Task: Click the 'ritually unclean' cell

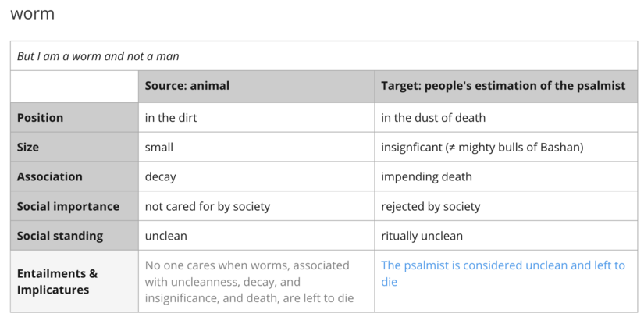Action: [x=422, y=236]
